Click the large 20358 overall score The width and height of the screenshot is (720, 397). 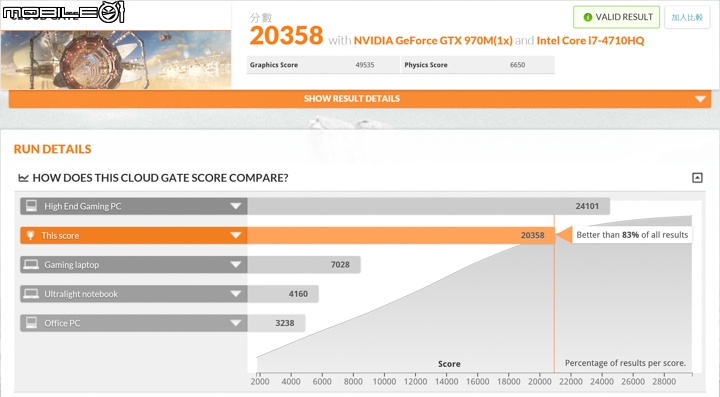tap(287, 36)
